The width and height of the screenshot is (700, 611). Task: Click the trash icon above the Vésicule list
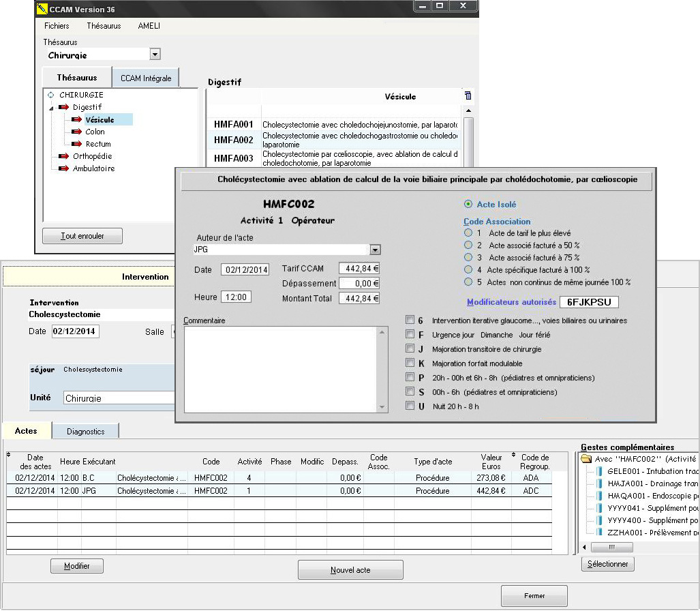point(468,96)
